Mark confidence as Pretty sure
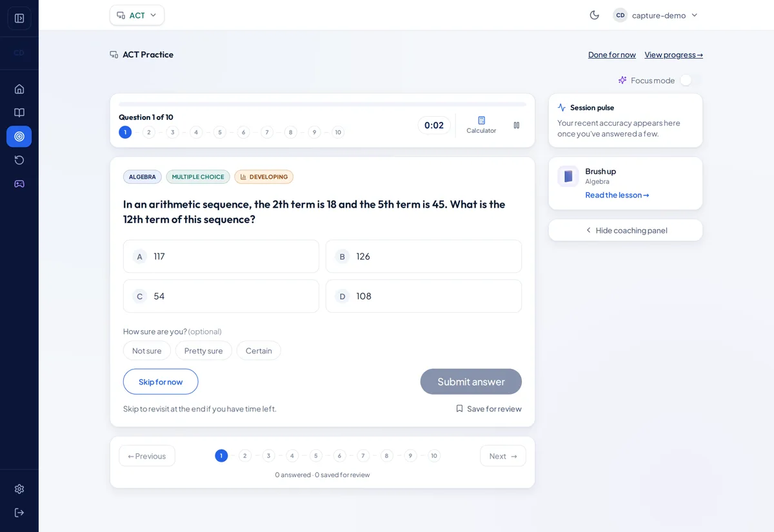 tap(204, 351)
